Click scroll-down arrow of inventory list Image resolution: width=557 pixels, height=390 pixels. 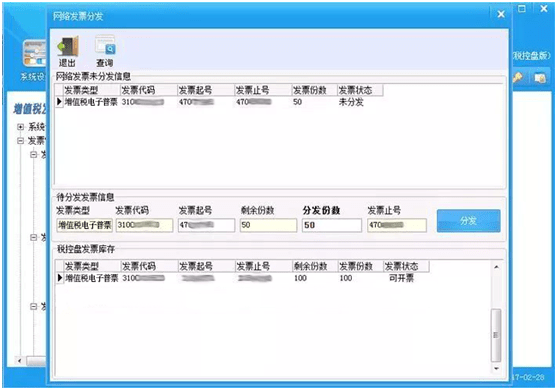tap(496, 369)
